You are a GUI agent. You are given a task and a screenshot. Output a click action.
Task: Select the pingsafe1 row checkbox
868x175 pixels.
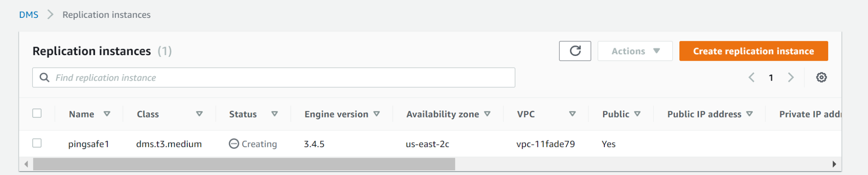click(37, 143)
